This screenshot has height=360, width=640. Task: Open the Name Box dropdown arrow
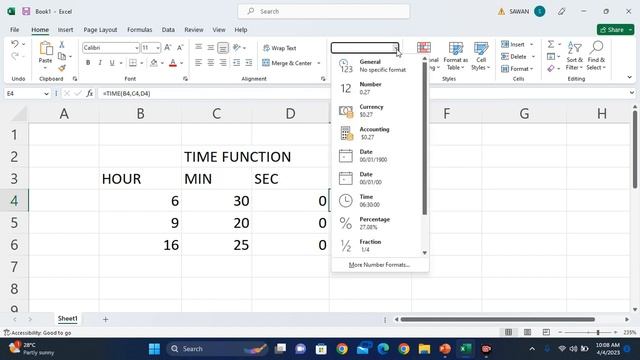pos(46,94)
